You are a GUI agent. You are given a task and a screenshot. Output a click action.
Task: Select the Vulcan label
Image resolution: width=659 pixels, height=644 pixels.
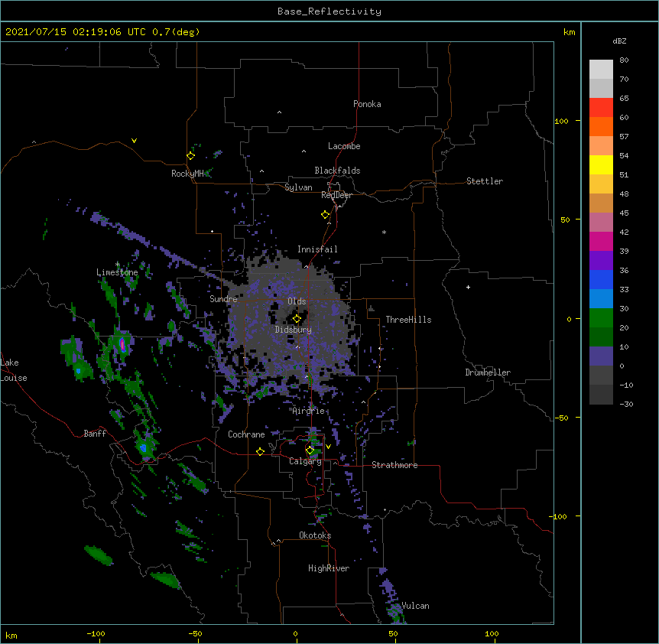[415, 606]
